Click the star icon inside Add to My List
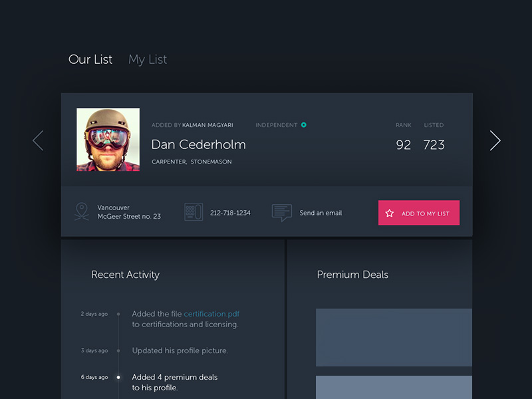 click(390, 212)
